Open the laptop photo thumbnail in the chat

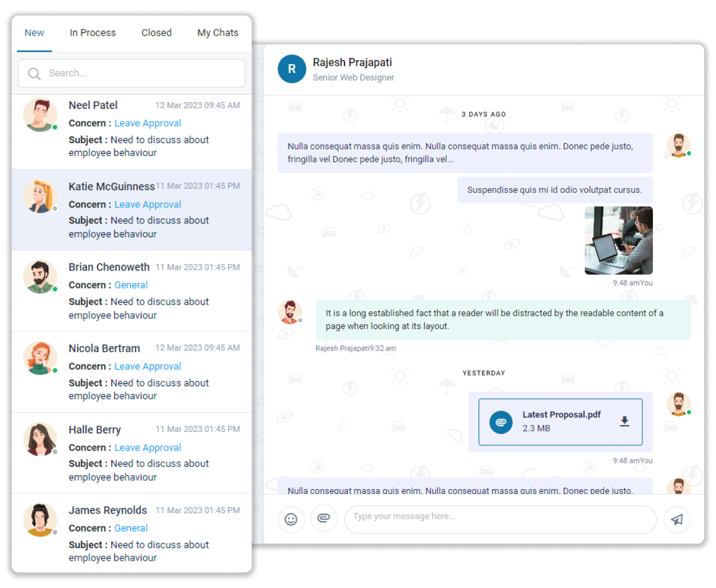(618, 241)
